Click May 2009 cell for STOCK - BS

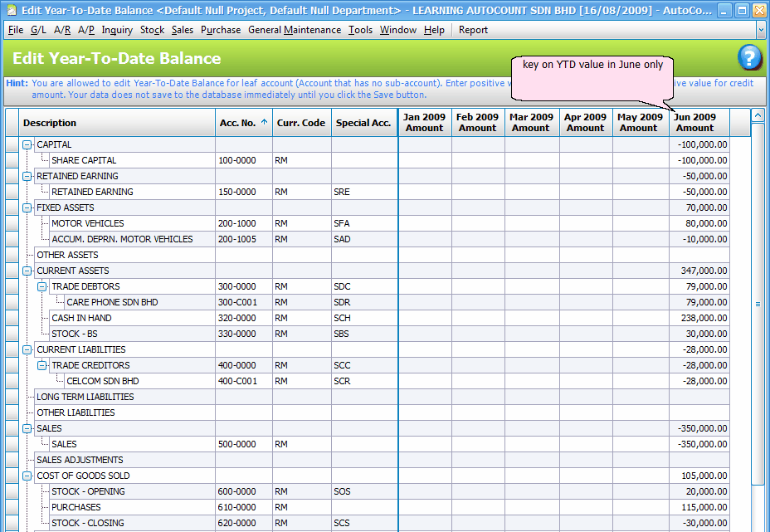[641, 334]
